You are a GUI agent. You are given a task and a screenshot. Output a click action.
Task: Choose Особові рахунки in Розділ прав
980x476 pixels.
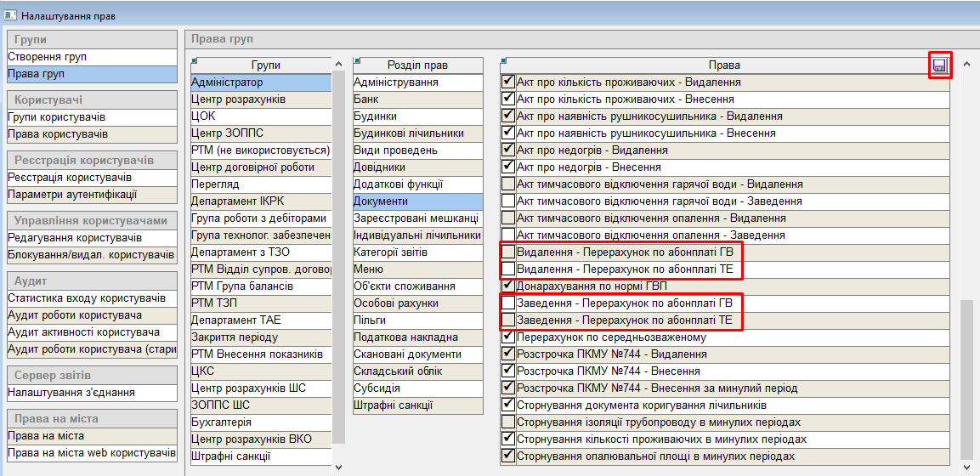click(x=396, y=303)
